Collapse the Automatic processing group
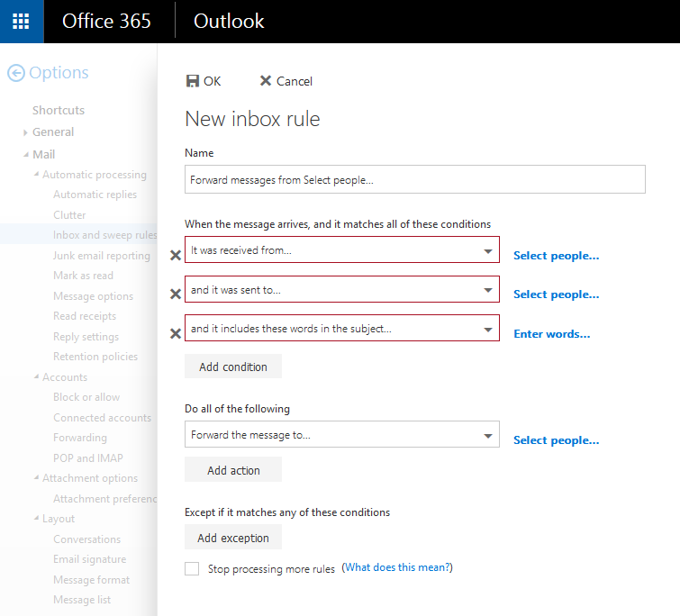The width and height of the screenshot is (680, 616). [x=36, y=174]
